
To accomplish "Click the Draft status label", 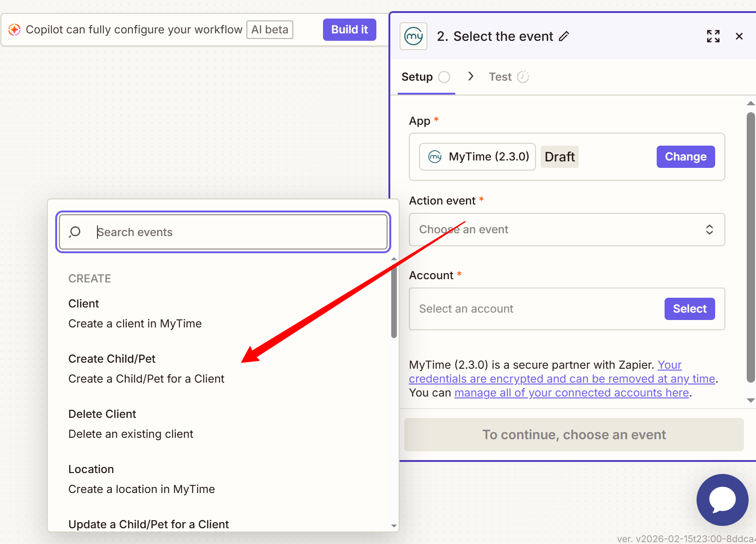I will [560, 157].
